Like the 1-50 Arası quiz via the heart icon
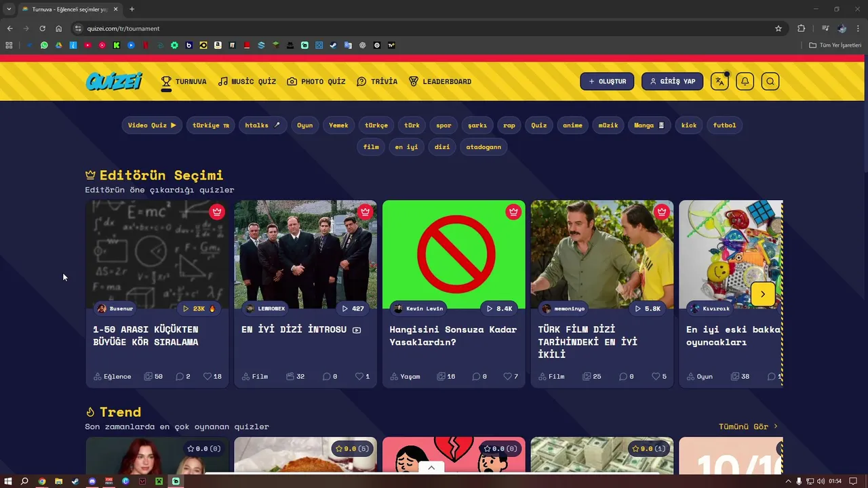This screenshot has height=488, width=868. 208,376
